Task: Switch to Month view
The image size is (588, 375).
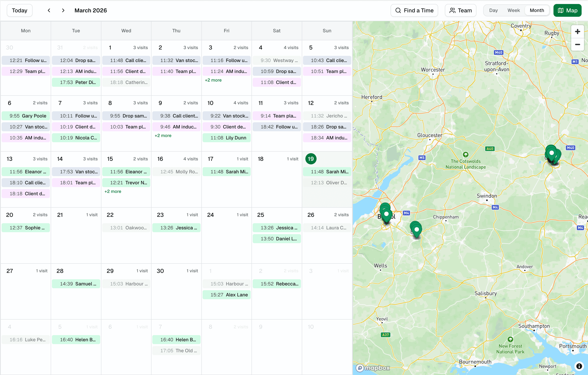Action: [537, 11]
